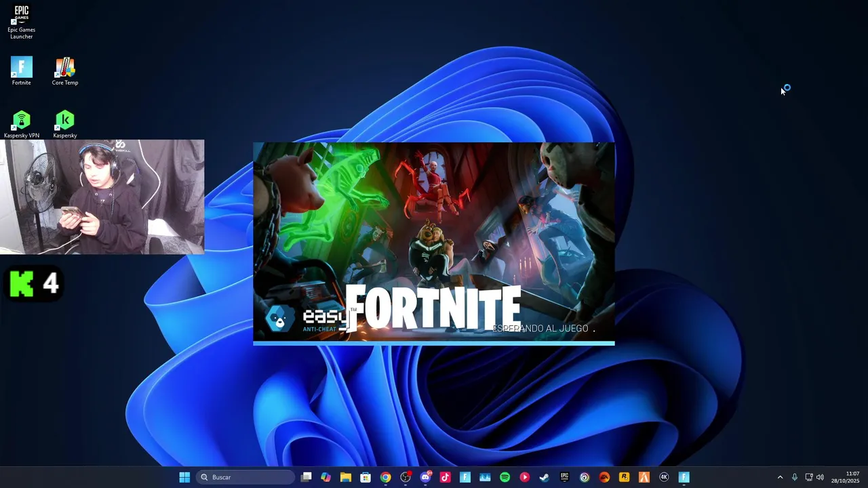Select the green Kaspersky desktop icon
The image size is (868, 488).
[65, 125]
